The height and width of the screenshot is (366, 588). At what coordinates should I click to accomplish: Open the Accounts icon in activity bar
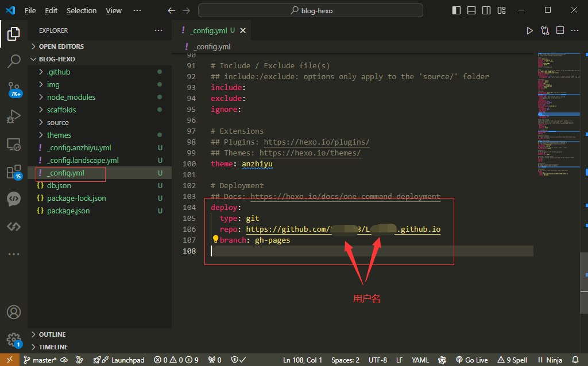[14, 312]
